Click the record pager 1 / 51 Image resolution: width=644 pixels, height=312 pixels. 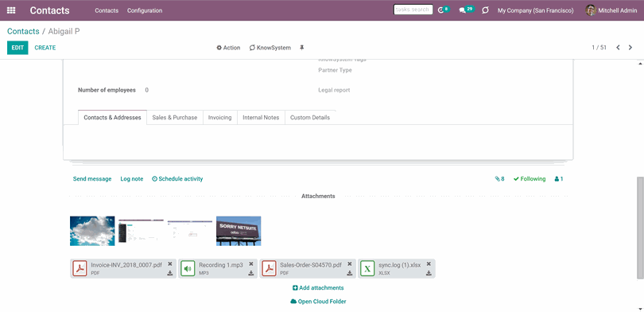click(599, 48)
